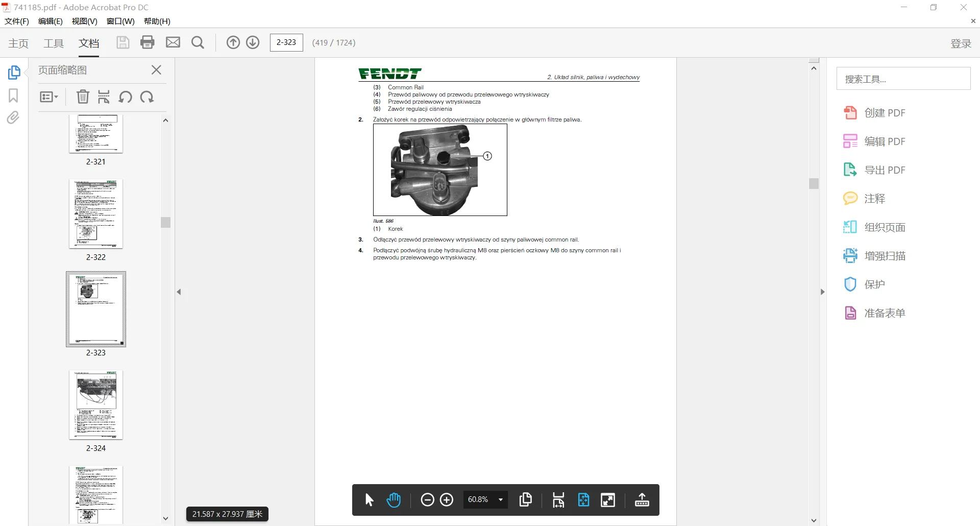Enable scrolling mode icon in floating toolbar
The width and height of the screenshot is (980, 526).
click(x=558, y=499)
